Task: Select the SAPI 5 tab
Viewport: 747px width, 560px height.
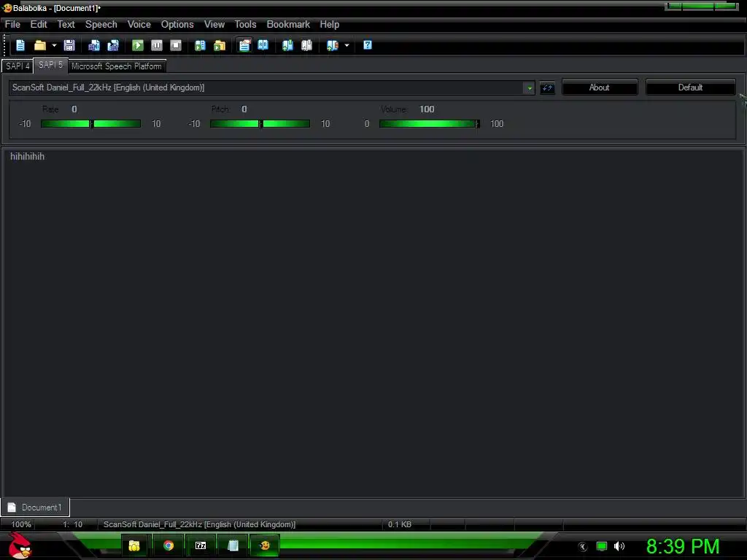Action: point(50,65)
